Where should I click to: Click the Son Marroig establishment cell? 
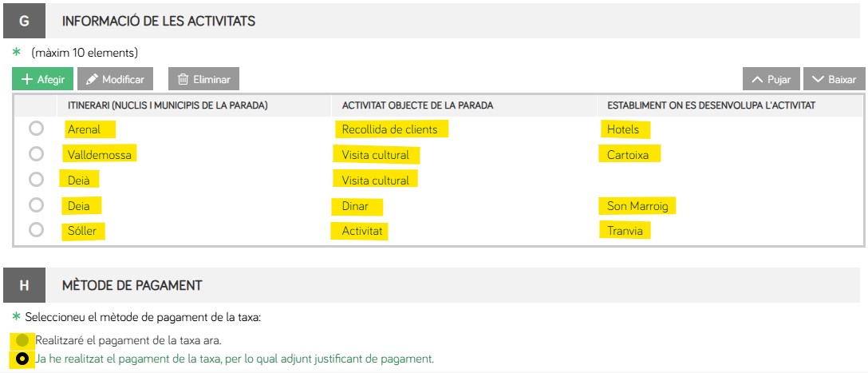click(637, 206)
